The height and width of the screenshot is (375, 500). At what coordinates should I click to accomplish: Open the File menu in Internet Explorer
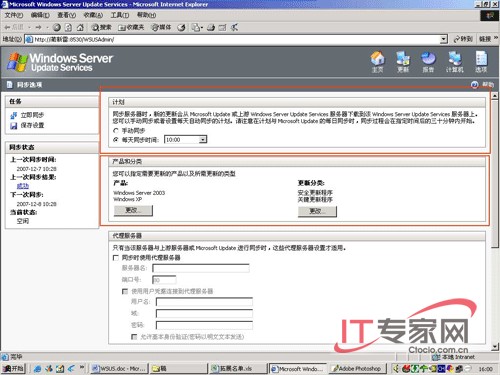pyautogui.click(x=14, y=15)
